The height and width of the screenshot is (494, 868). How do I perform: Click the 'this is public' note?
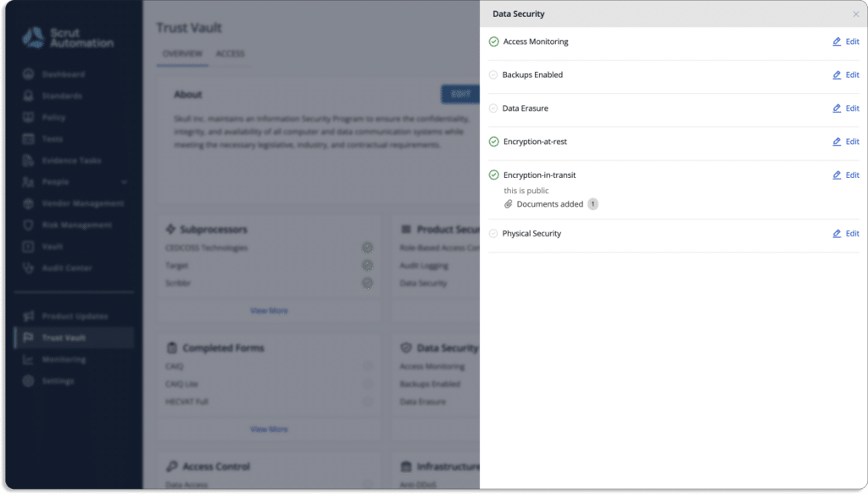click(x=526, y=191)
